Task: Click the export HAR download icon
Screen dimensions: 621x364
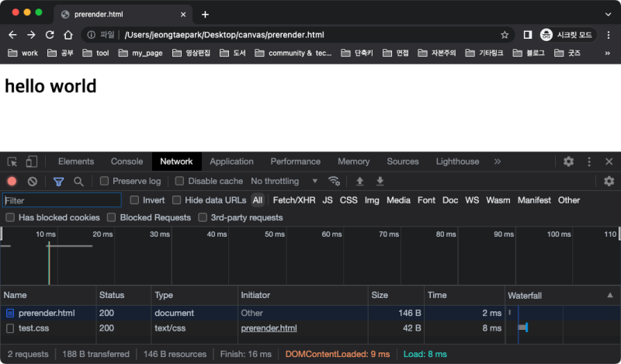Action: click(x=380, y=181)
